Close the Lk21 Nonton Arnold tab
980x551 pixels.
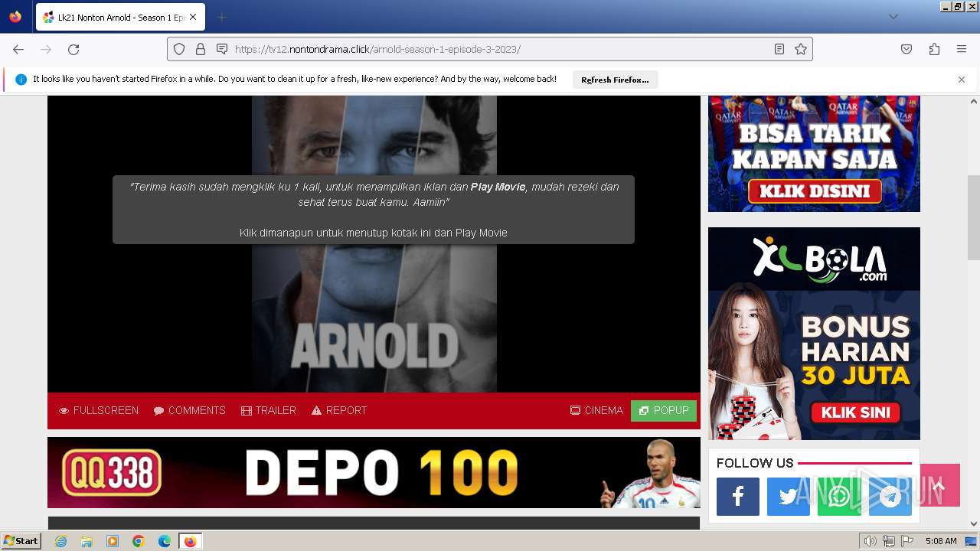click(193, 17)
